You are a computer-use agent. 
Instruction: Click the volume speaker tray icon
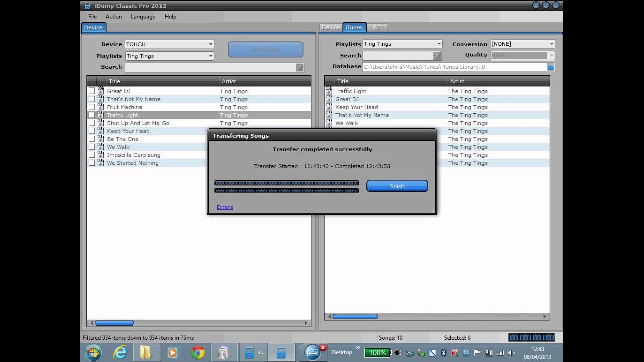click(x=512, y=353)
